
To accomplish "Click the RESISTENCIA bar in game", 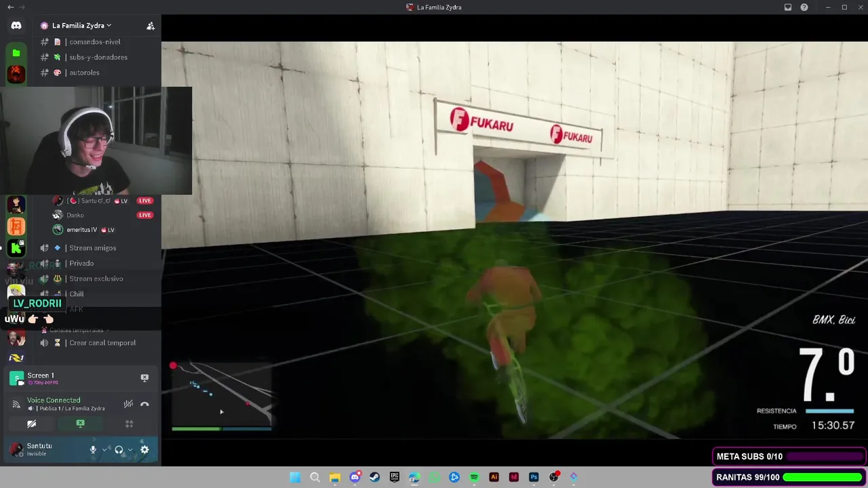I will click(x=830, y=411).
